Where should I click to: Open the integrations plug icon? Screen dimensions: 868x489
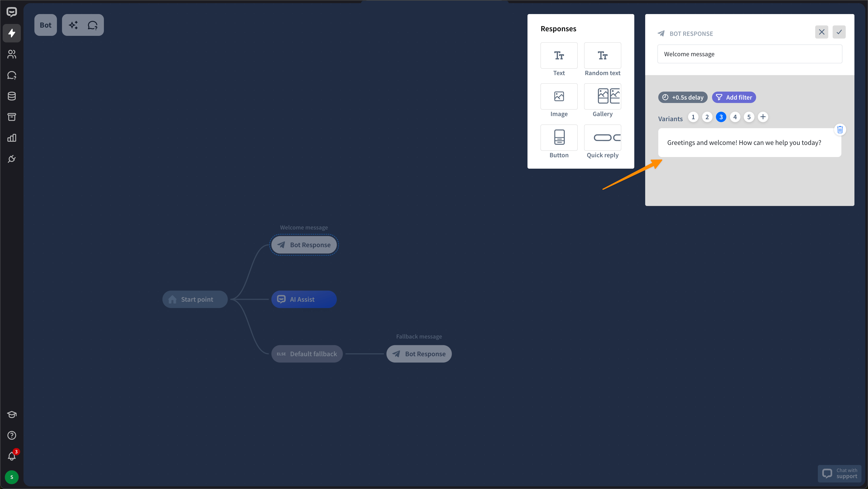(12, 159)
